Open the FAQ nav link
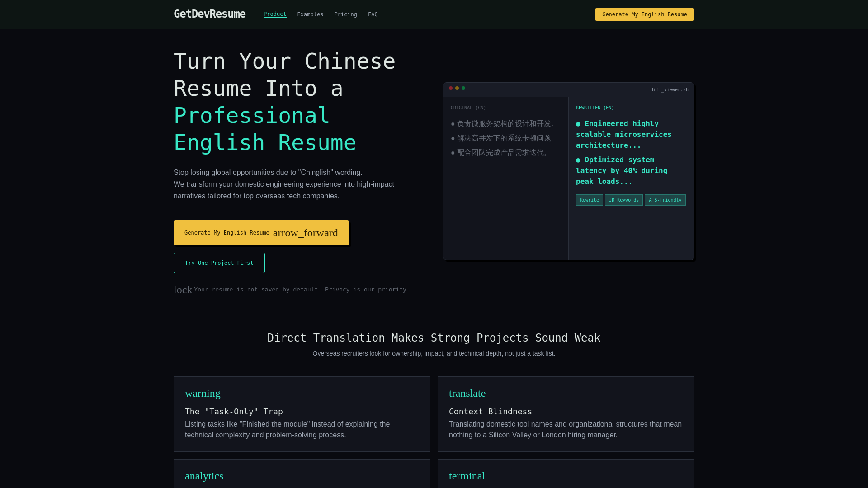 373,14
